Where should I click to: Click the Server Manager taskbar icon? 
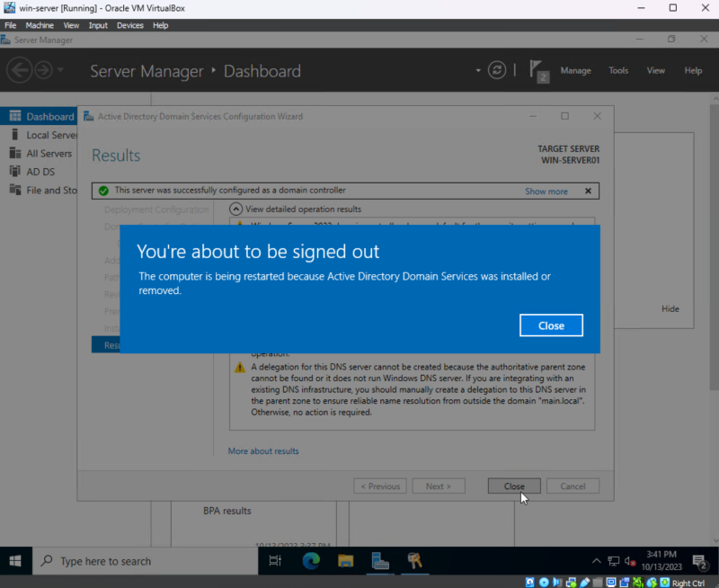pyautogui.click(x=380, y=561)
